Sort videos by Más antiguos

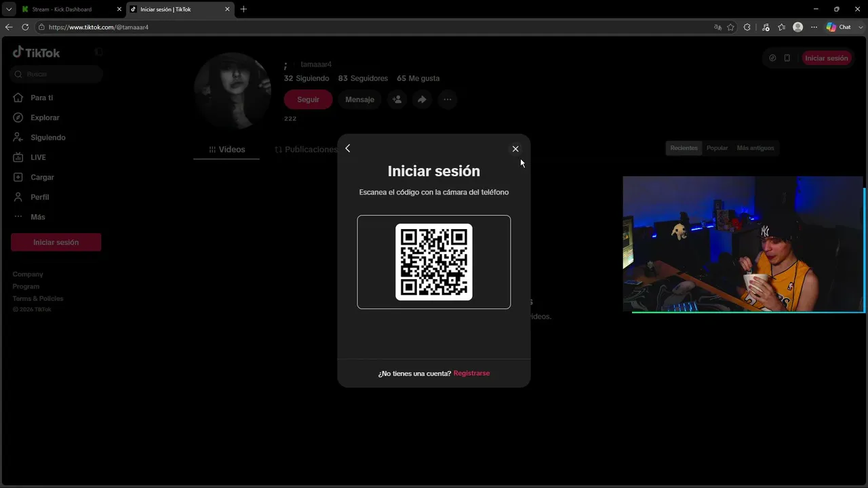755,148
